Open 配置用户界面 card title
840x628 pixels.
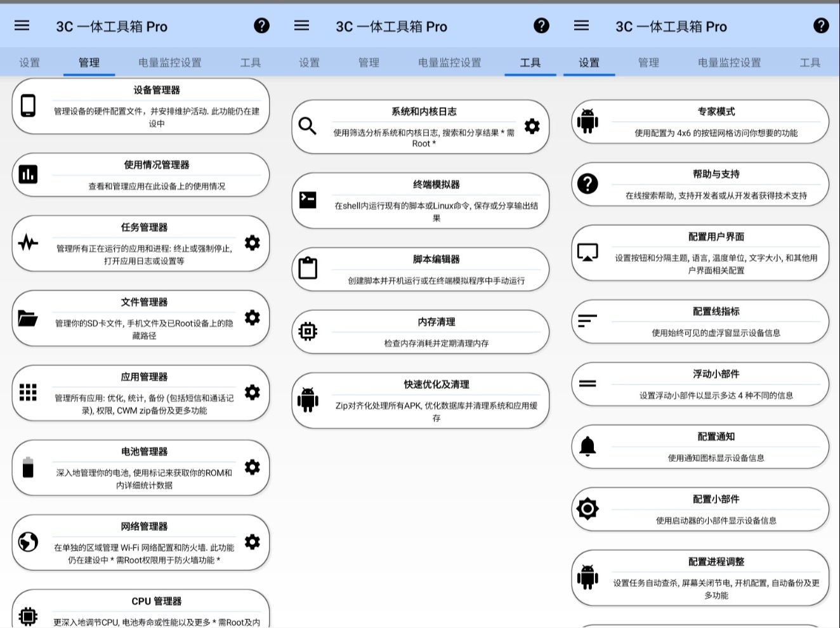coord(716,237)
